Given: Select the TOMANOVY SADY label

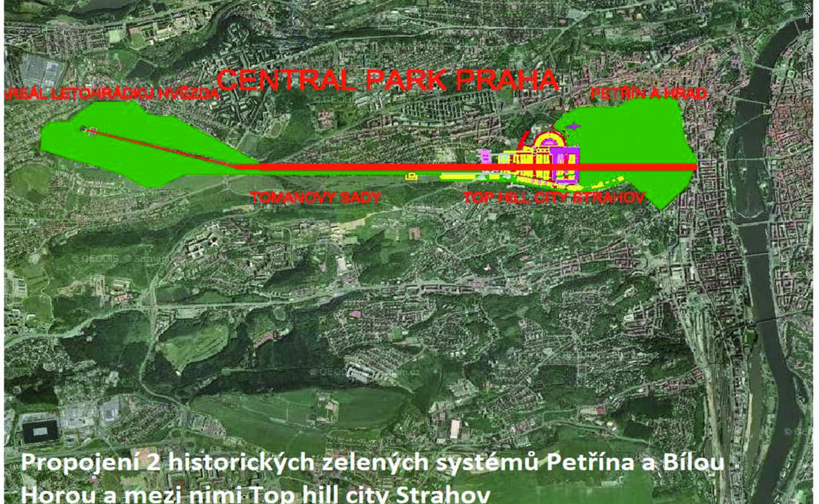Looking at the screenshot, I should tap(315, 197).
